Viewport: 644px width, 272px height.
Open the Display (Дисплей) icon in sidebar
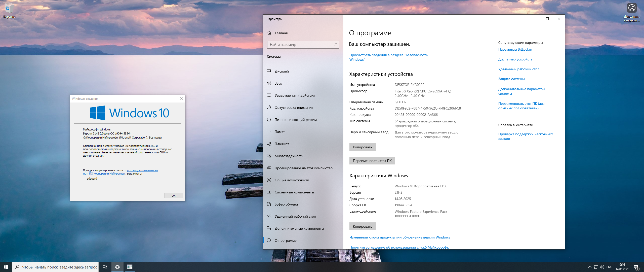pyautogui.click(x=269, y=71)
